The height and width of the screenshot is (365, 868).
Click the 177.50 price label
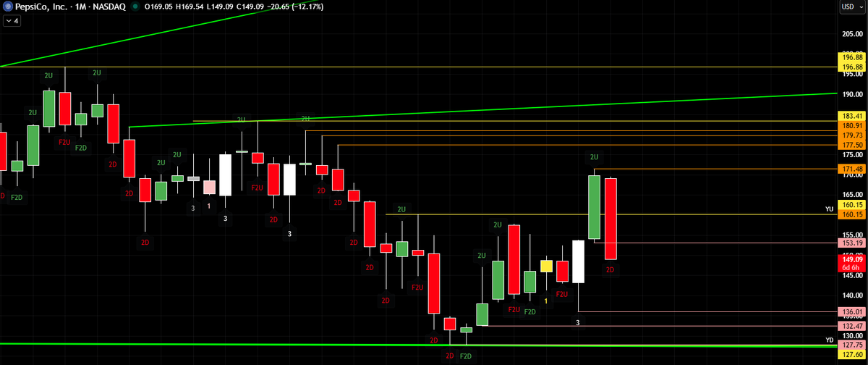click(851, 146)
